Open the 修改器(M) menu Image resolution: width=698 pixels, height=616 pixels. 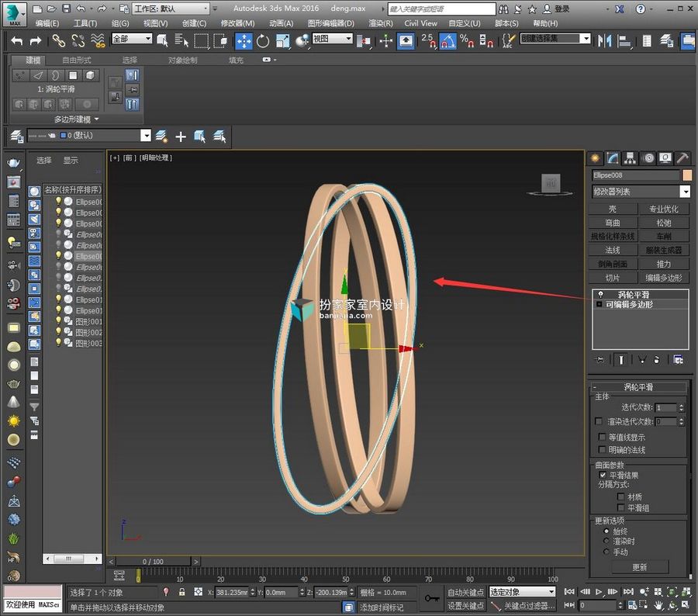[238, 23]
